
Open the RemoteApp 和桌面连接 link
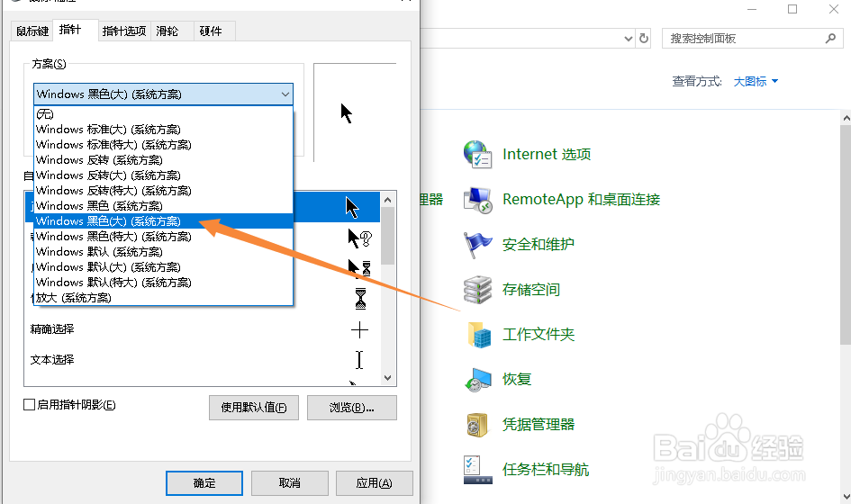tap(581, 200)
